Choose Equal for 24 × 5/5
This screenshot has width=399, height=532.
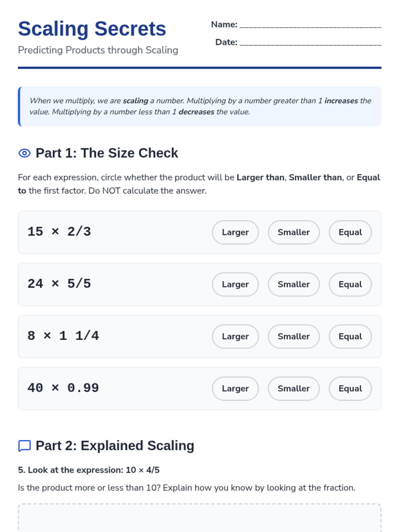pos(350,285)
